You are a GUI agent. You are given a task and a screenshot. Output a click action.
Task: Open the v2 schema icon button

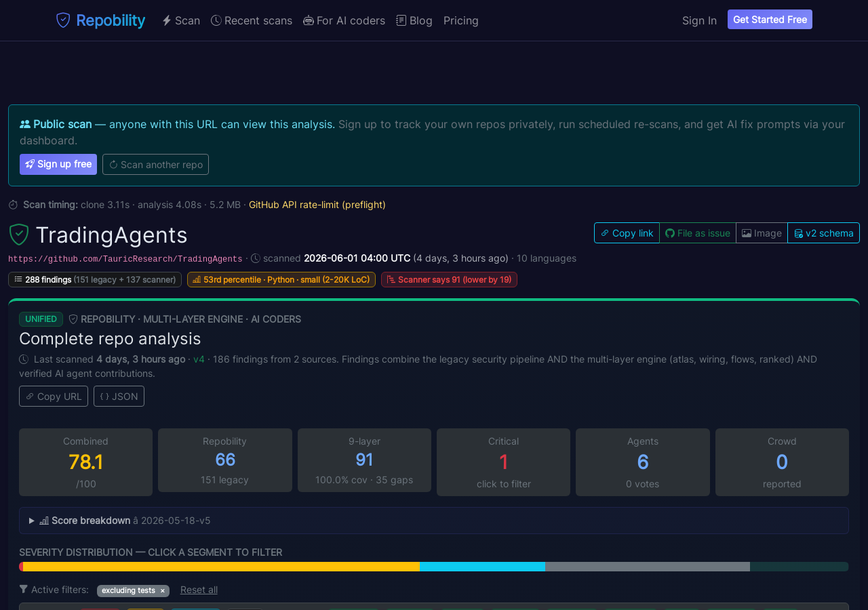pos(823,233)
